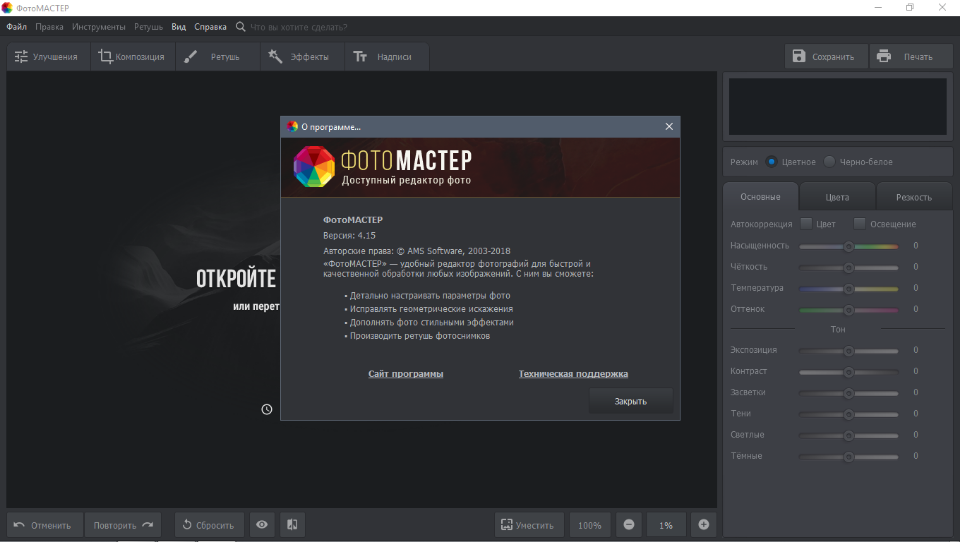Open the Композиция crop tab

click(x=132, y=57)
